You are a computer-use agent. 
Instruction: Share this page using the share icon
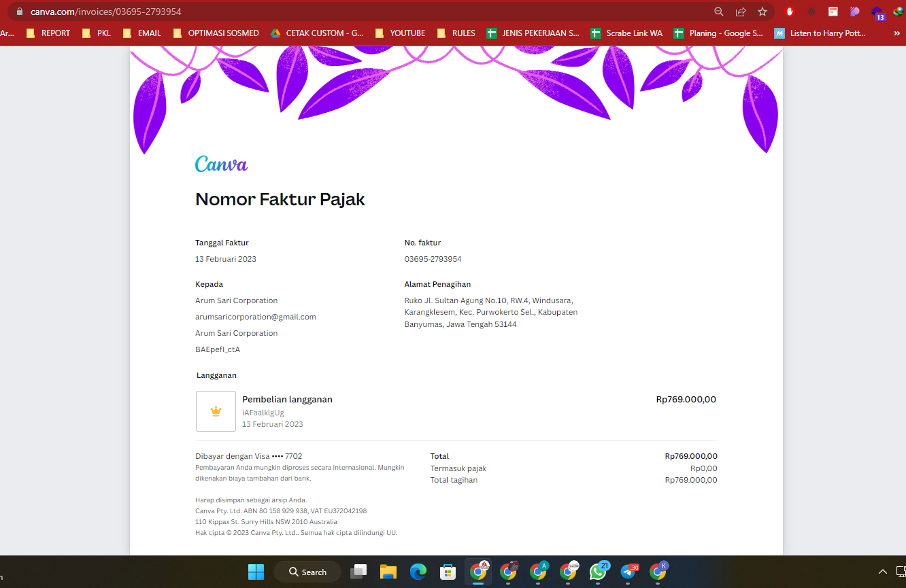[x=741, y=12]
